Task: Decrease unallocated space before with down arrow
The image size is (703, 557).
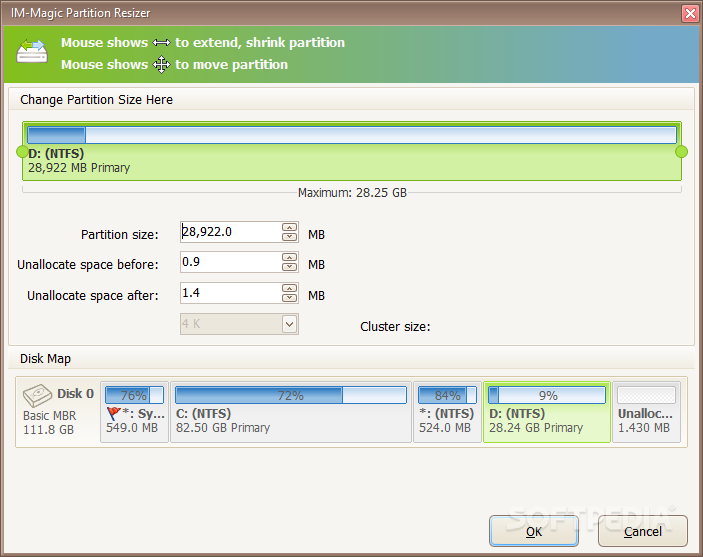Action: [290, 267]
